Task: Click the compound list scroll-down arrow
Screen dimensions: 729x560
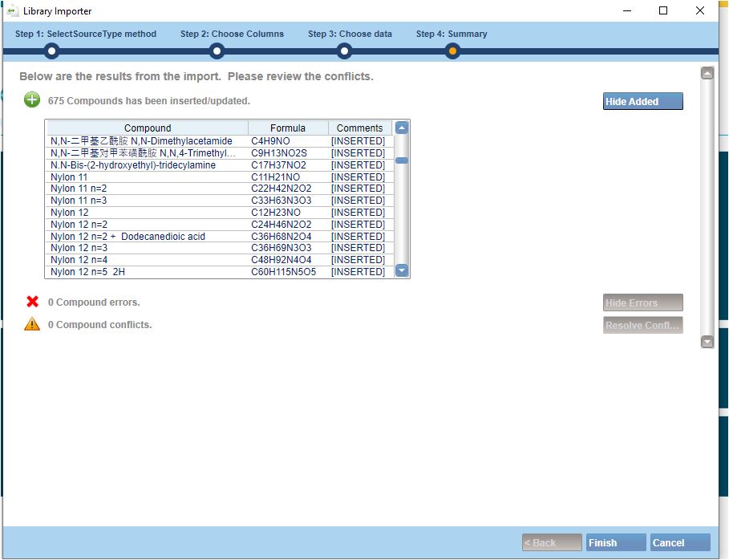Action: [x=402, y=270]
